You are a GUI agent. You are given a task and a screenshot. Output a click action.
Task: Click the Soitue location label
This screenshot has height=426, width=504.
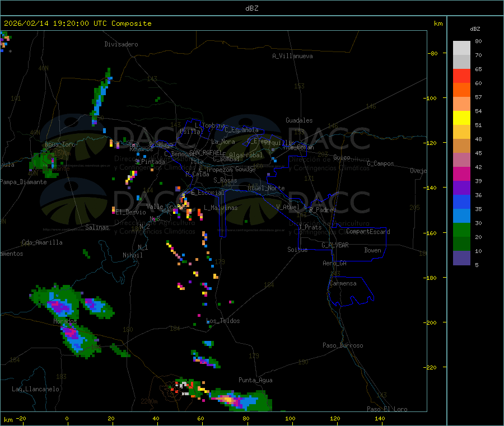pos(298,250)
